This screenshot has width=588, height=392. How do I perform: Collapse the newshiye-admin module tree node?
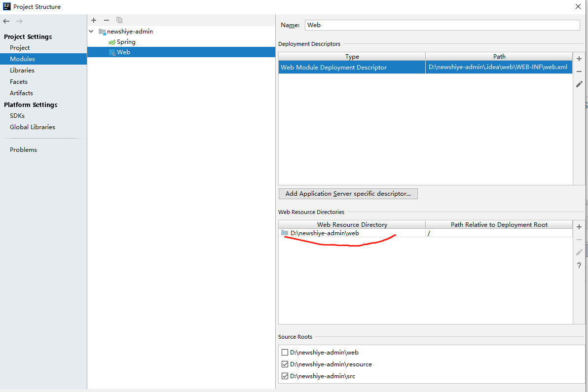tap(91, 32)
